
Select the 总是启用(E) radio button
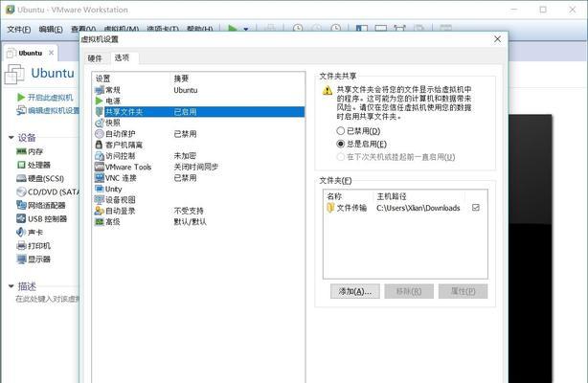341,144
